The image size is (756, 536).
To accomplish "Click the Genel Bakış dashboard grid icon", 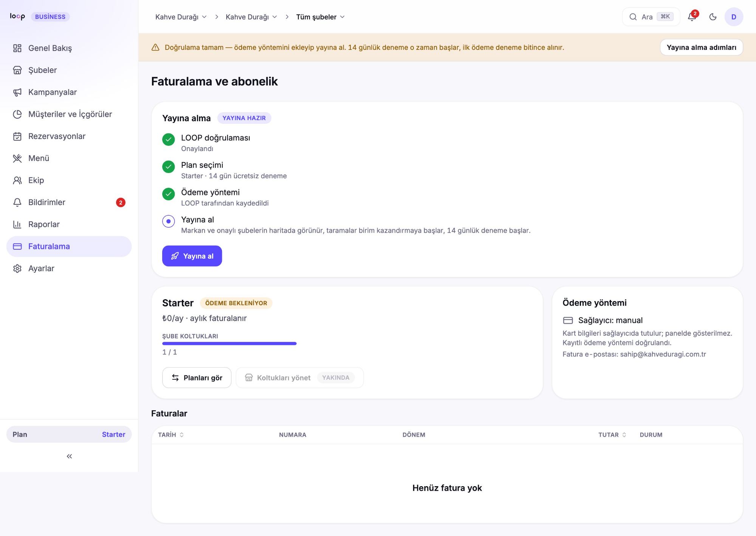I will [17, 48].
